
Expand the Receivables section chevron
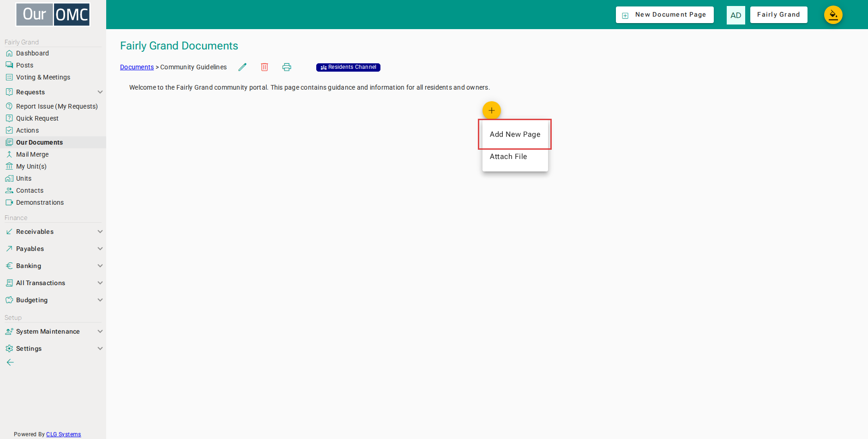[x=100, y=232]
